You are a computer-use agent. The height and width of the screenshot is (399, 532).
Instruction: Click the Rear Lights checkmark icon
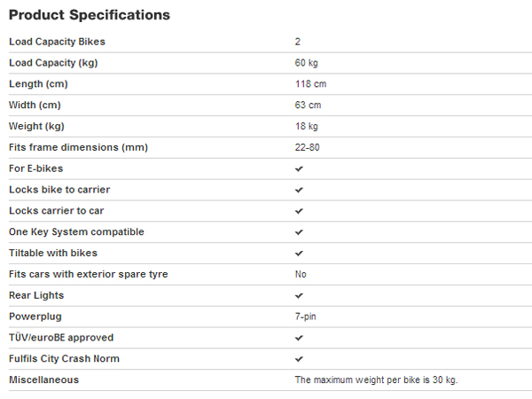pos(299,295)
